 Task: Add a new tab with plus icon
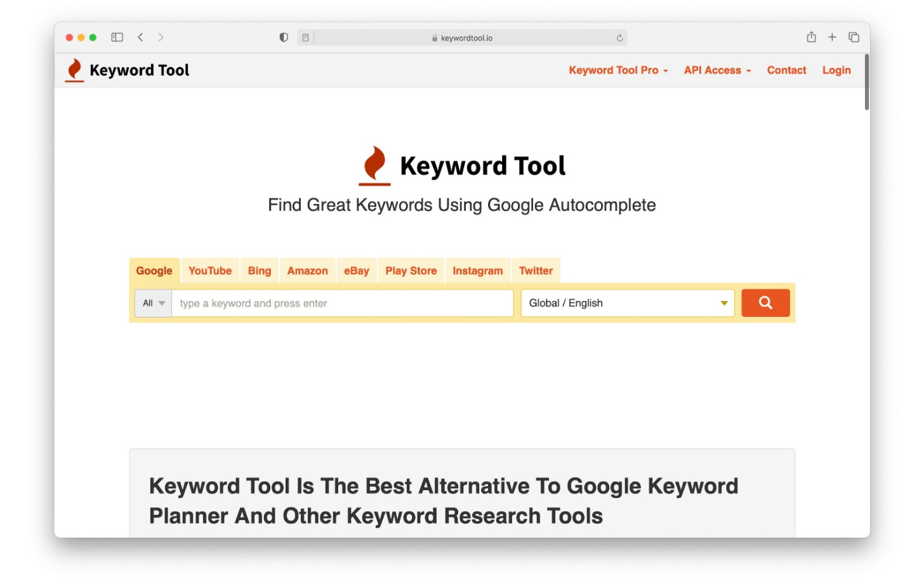click(832, 37)
